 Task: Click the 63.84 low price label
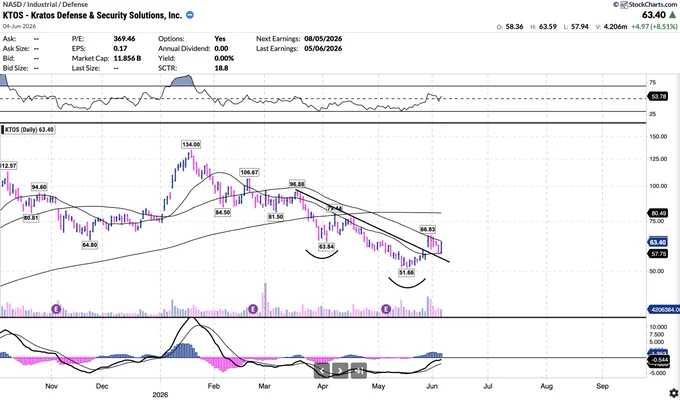pyautogui.click(x=327, y=246)
